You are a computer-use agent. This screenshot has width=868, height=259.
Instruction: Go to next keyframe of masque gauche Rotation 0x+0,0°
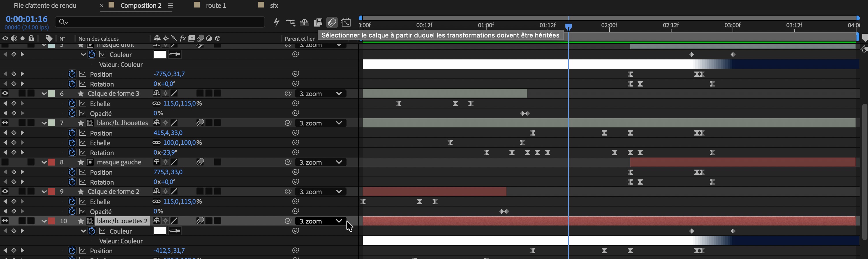point(22,182)
